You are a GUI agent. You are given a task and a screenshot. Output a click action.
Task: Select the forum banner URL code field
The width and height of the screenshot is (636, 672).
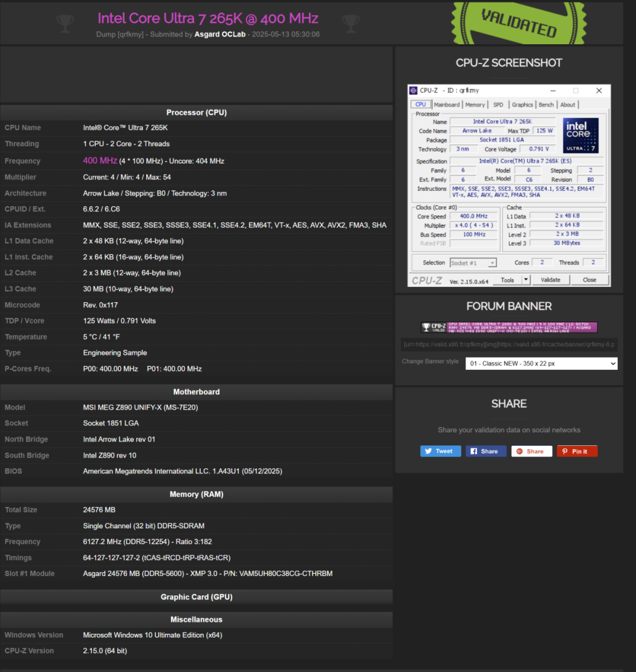coord(509,344)
